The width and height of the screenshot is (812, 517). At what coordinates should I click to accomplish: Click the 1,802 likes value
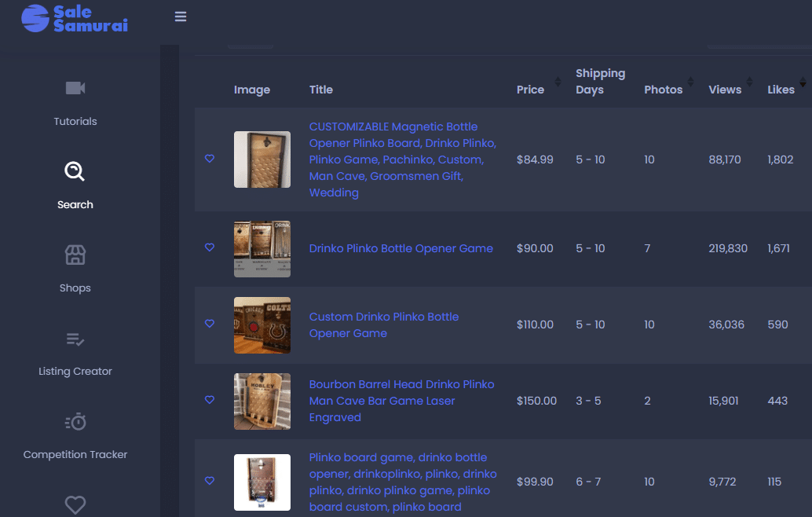[x=781, y=159]
